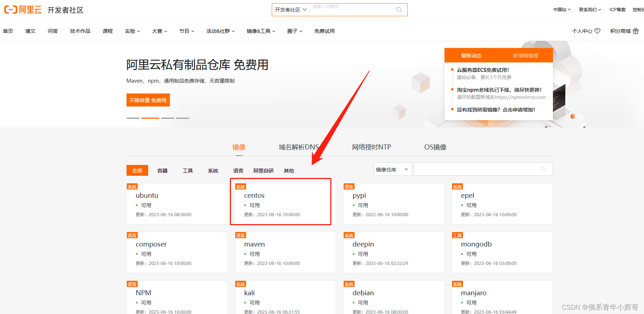Switch to the 域名解析DNS tab

click(x=299, y=147)
